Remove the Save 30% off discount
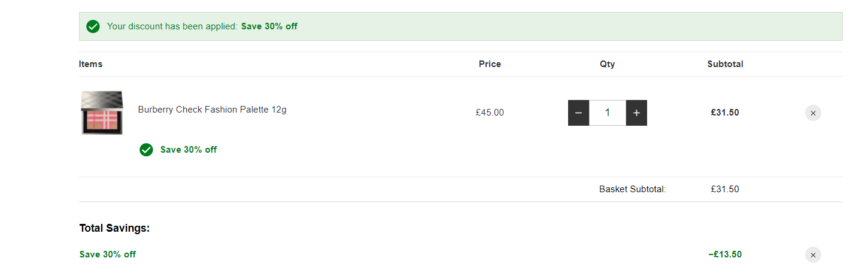 point(813,255)
